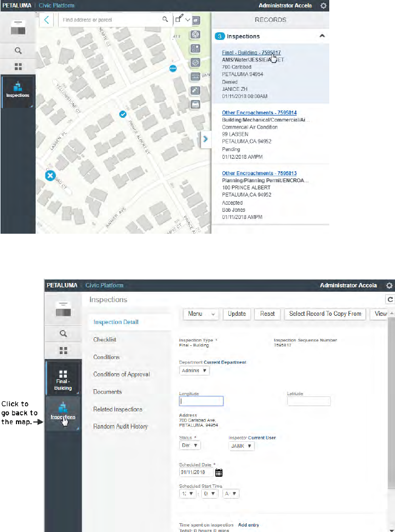This screenshot has width=395, height=532.
Task: Click the blue X marker on the map
Action: (x=50, y=176)
